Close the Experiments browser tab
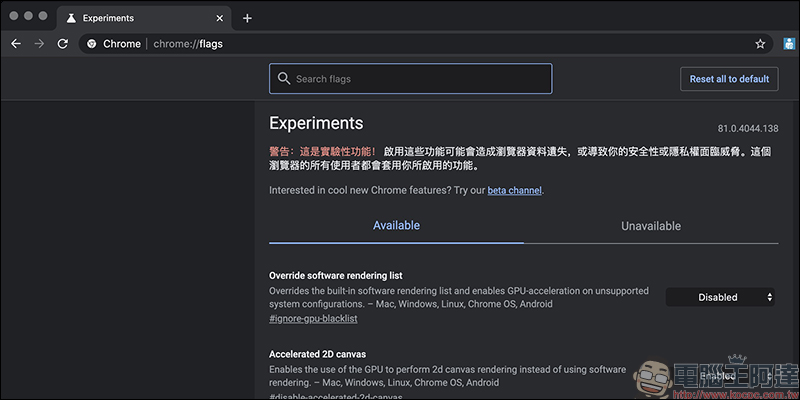800x400 pixels. (x=218, y=18)
